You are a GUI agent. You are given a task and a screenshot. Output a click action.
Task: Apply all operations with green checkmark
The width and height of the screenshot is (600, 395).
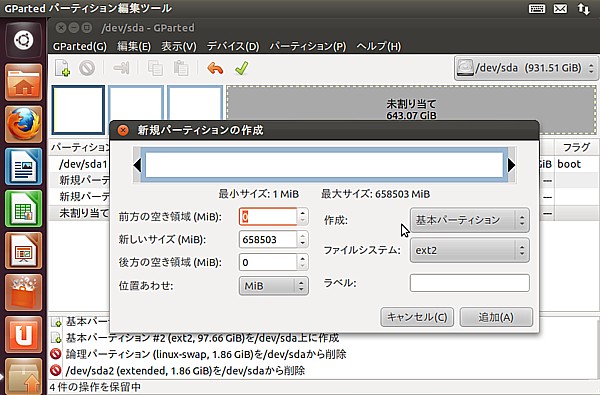point(241,68)
